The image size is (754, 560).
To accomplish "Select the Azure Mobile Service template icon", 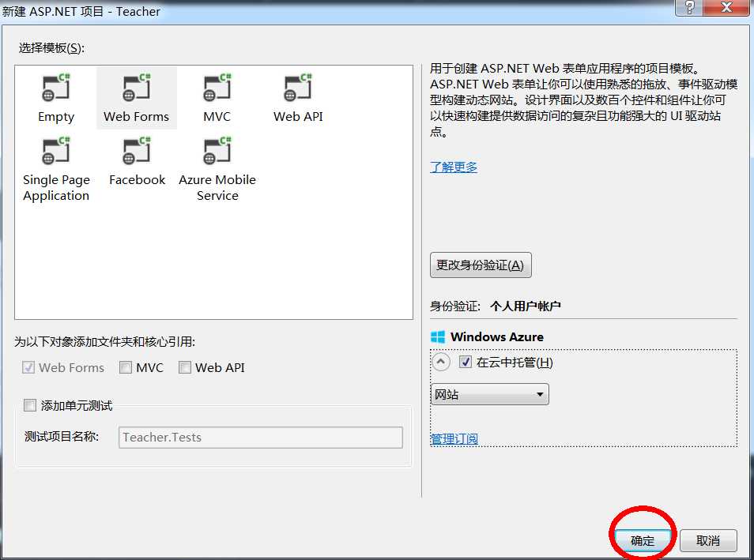I will [217, 151].
